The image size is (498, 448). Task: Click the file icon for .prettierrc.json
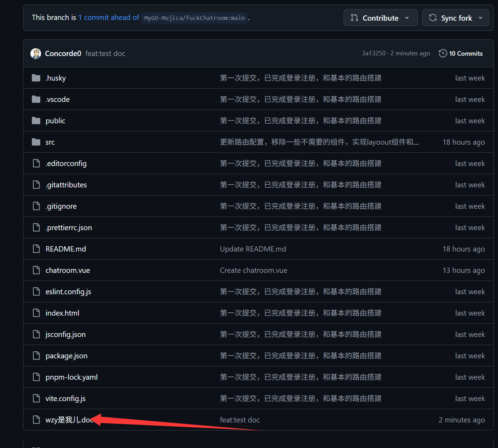tap(36, 227)
